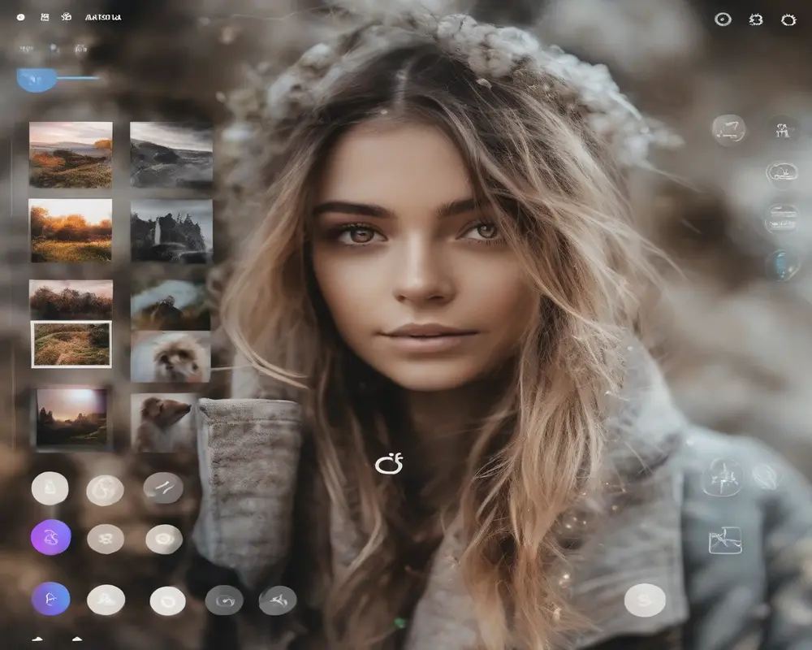This screenshot has height=650, width=812.
Task: Select the autumn hillside landscape thumbnail
Action: tap(71, 155)
